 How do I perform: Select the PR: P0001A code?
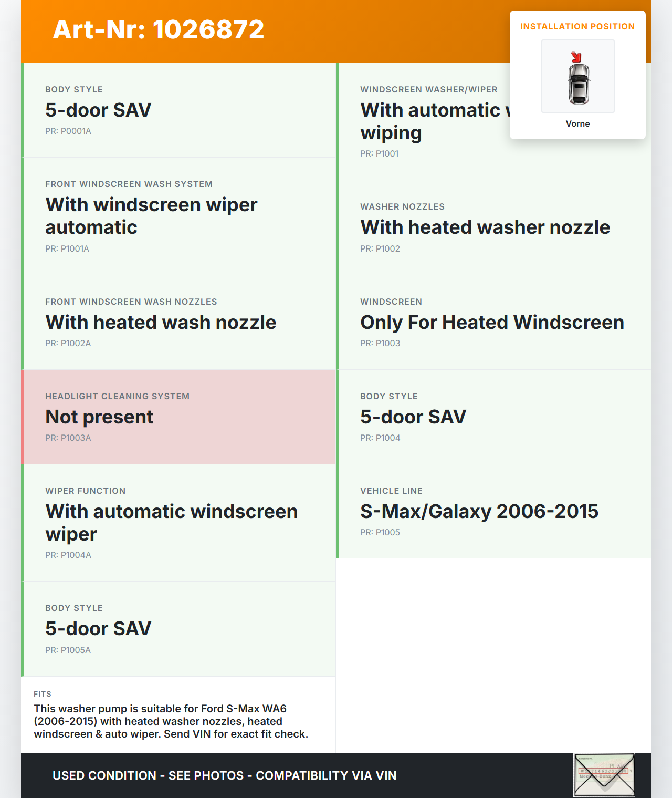68,131
